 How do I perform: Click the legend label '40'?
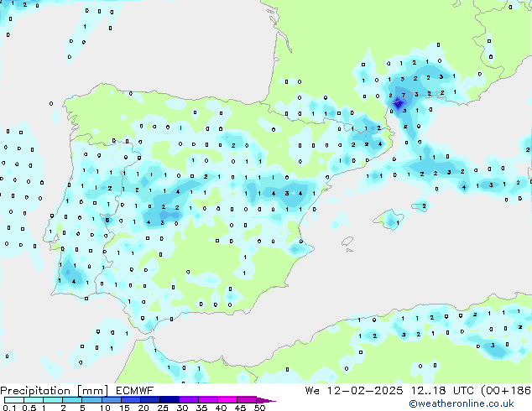pyautogui.click(x=221, y=408)
